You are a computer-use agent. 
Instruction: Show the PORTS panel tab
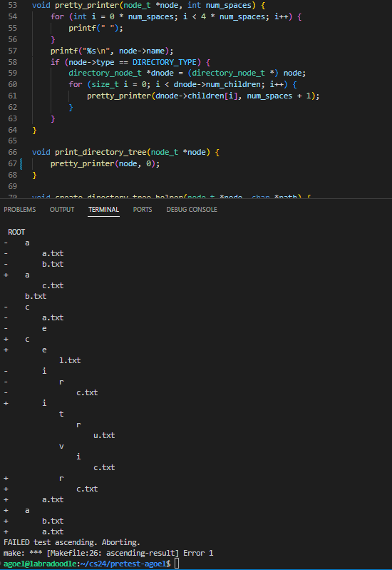tap(143, 210)
